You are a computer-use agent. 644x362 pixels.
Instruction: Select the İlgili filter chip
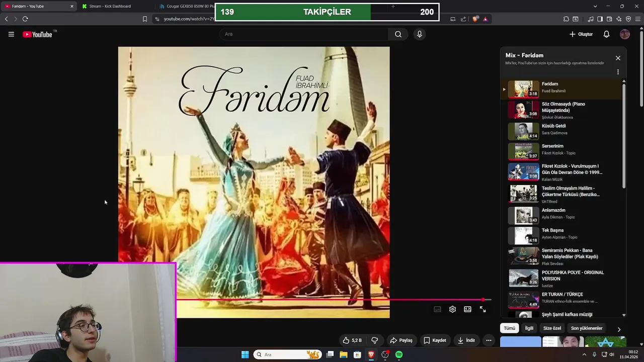pyautogui.click(x=529, y=328)
